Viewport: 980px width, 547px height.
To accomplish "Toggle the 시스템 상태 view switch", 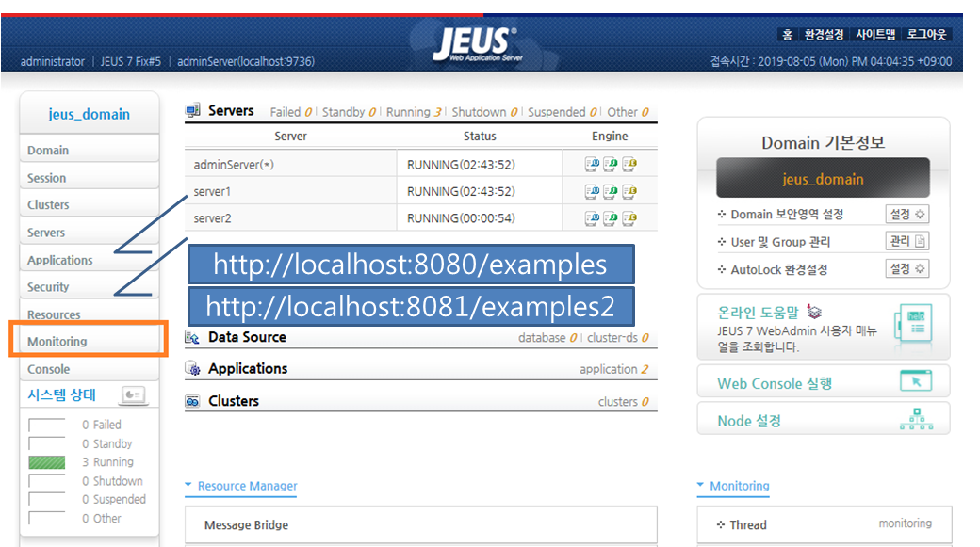I will [x=134, y=395].
